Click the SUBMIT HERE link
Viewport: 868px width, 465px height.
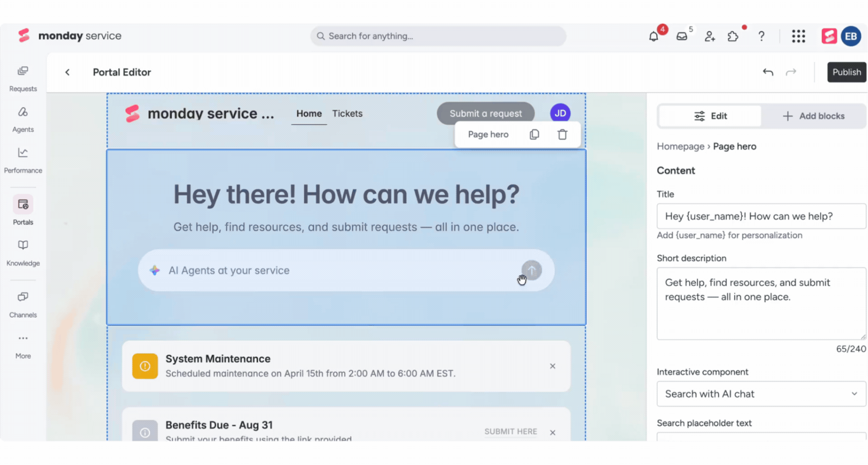pos(511,431)
